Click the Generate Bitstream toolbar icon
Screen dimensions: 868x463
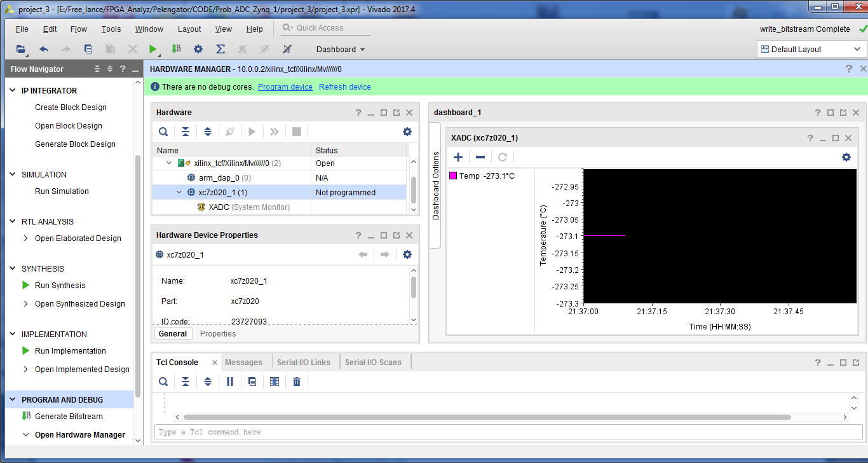(x=176, y=49)
